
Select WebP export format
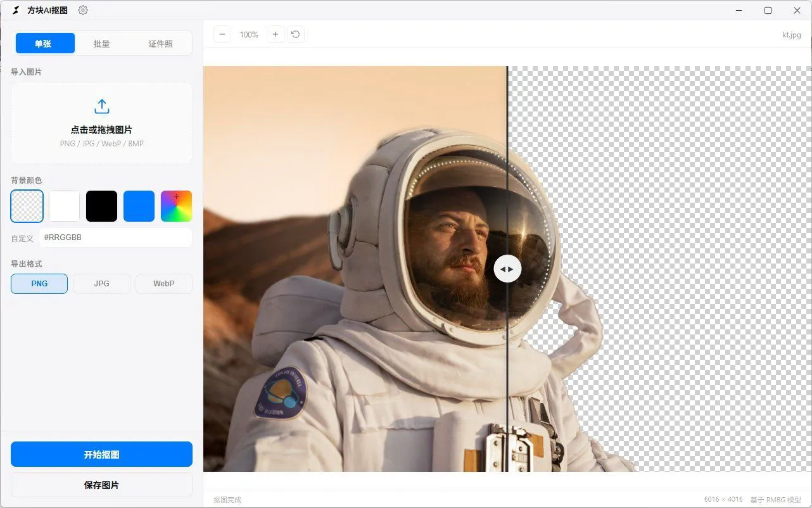click(164, 284)
